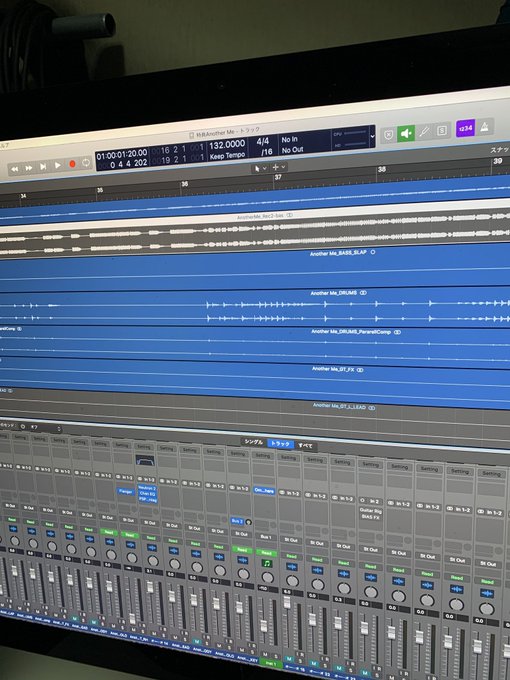Screen dimensions: 510x680
Task: Toggle the Metronome click button
Action: pos(485,126)
